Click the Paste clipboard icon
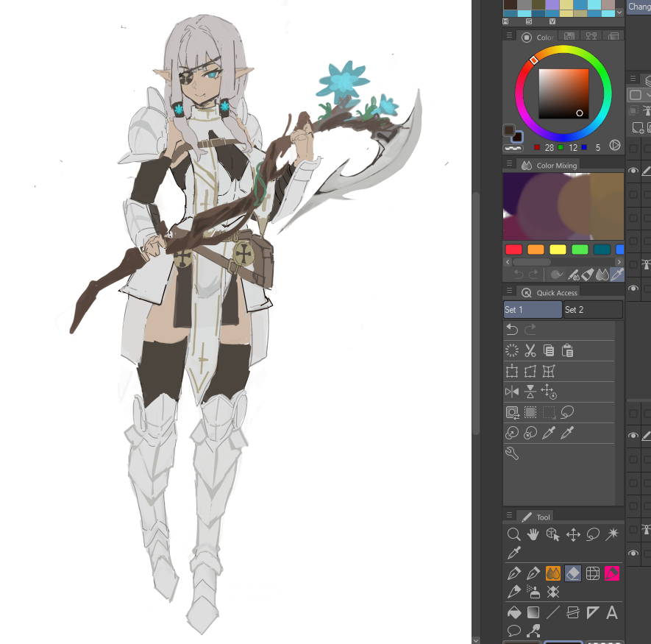This screenshot has height=644, width=651. point(567,350)
